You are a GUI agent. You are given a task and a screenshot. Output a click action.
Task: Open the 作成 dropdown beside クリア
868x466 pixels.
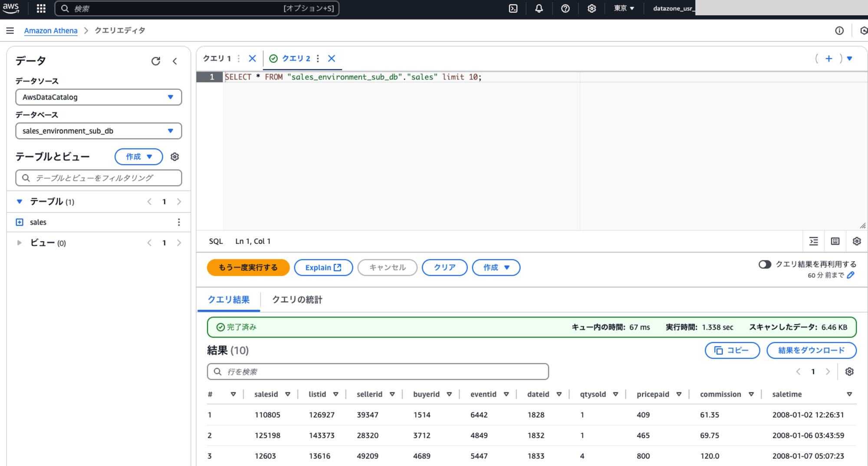496,267
